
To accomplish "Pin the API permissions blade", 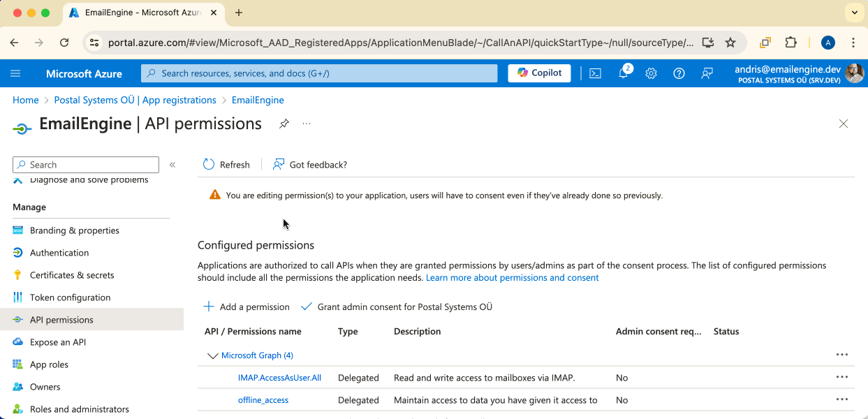I will pos(284,124).
